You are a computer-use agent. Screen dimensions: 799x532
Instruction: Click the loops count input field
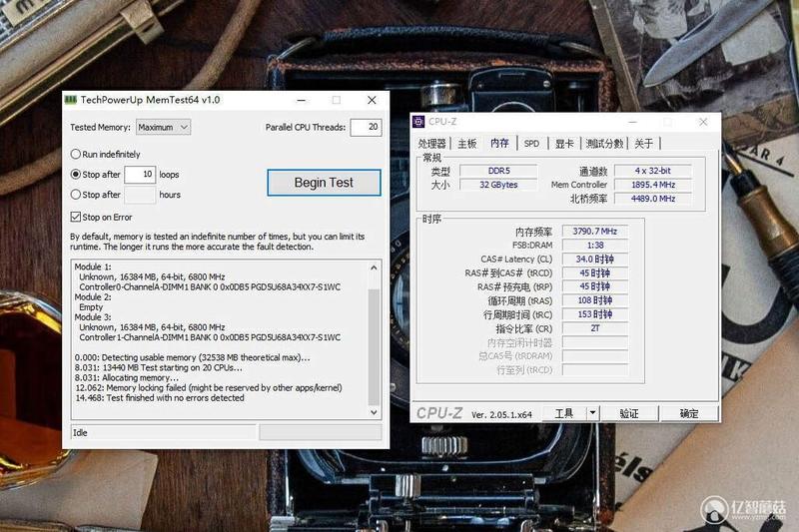pos(140,174)
